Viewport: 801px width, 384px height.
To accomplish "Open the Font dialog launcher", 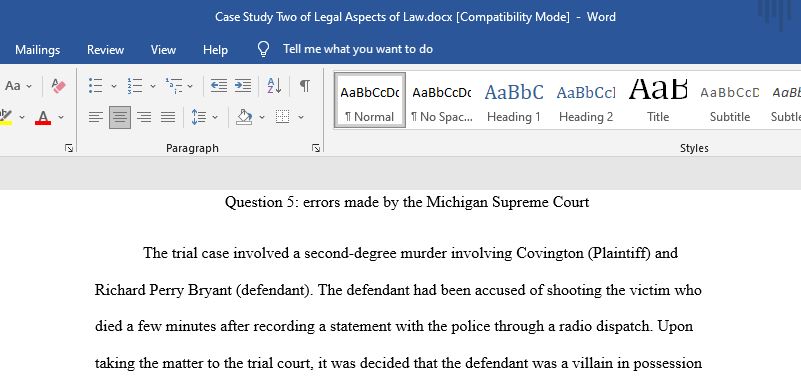I will [69, 148].
